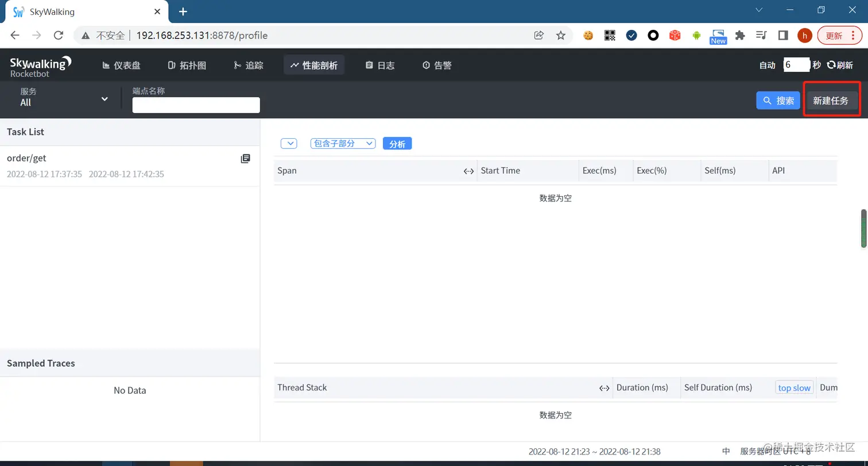
Task: Click the Self Duration (ms) column header
Action: point(718,388)
